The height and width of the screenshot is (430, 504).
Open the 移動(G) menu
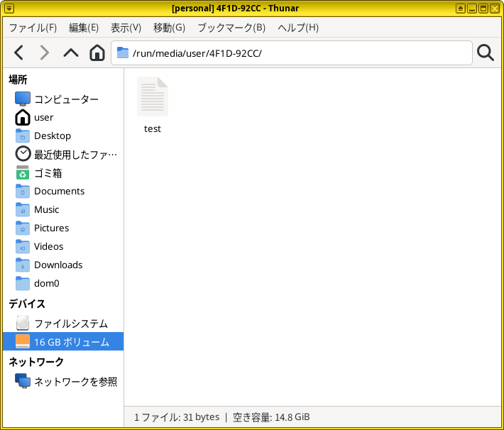pyautogui.click(x=169, y=28)
